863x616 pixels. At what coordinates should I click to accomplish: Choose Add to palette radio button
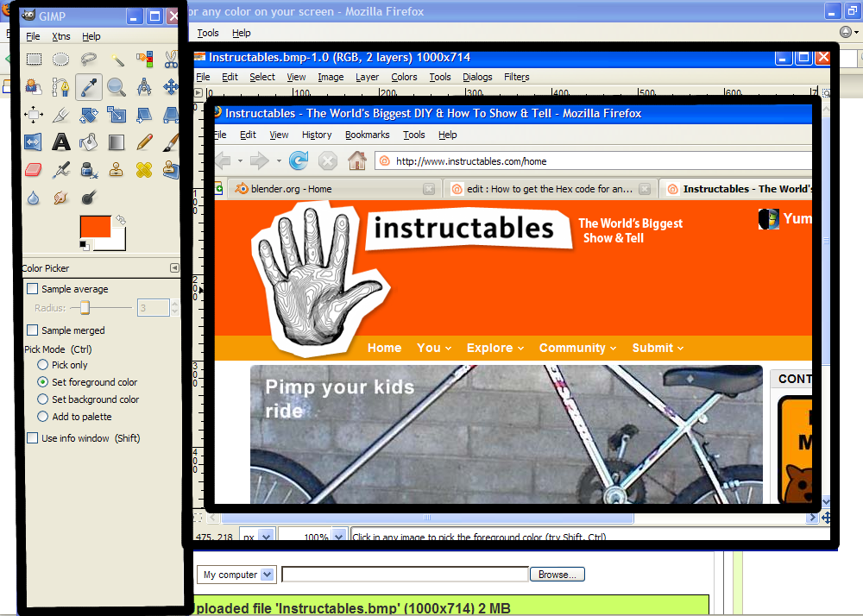tap(42, 417)
